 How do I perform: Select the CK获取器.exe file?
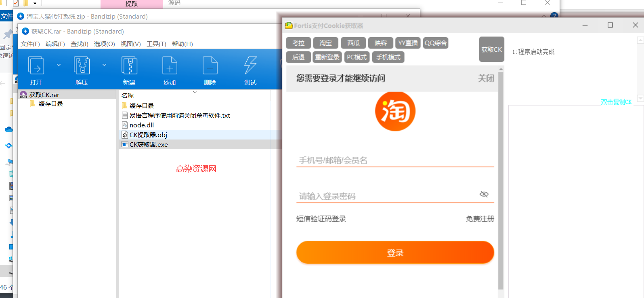tap(149, 145)
